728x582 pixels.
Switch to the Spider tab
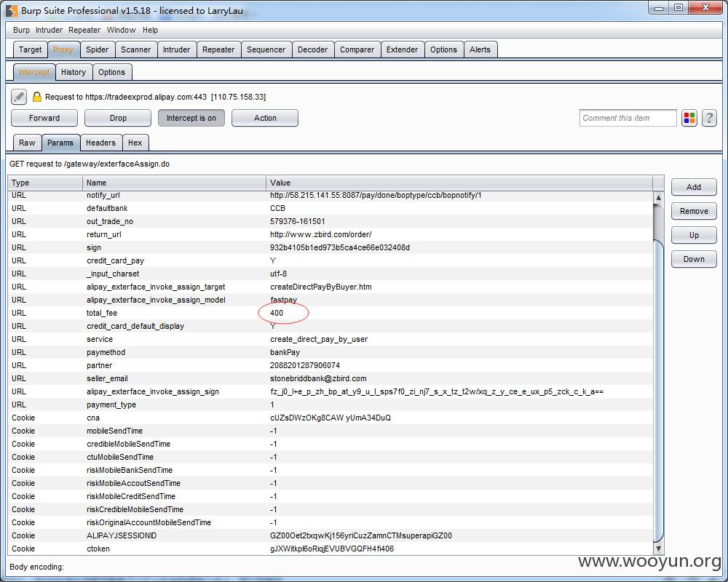pyautogui.click(x=97, y=49)
